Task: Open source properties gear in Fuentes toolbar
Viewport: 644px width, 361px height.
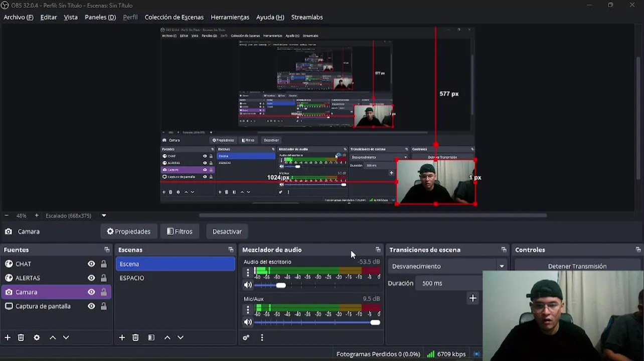Action: pos(37,337)
